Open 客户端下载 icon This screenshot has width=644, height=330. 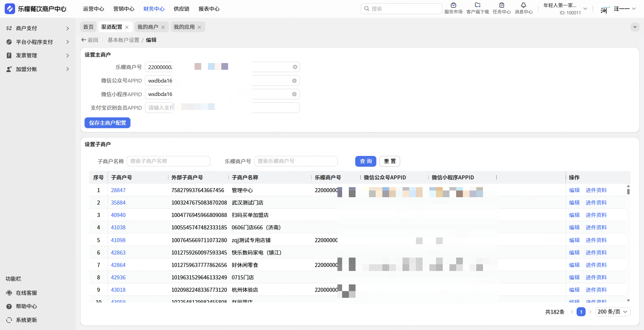click(x=478, y=5)
